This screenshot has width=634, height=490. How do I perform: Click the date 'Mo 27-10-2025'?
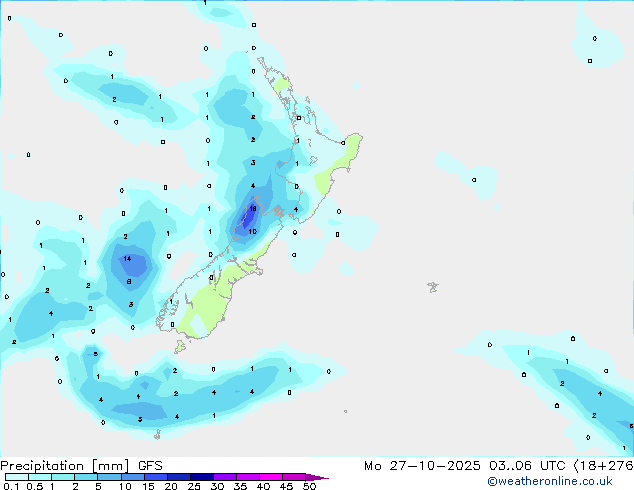[422, 466]
